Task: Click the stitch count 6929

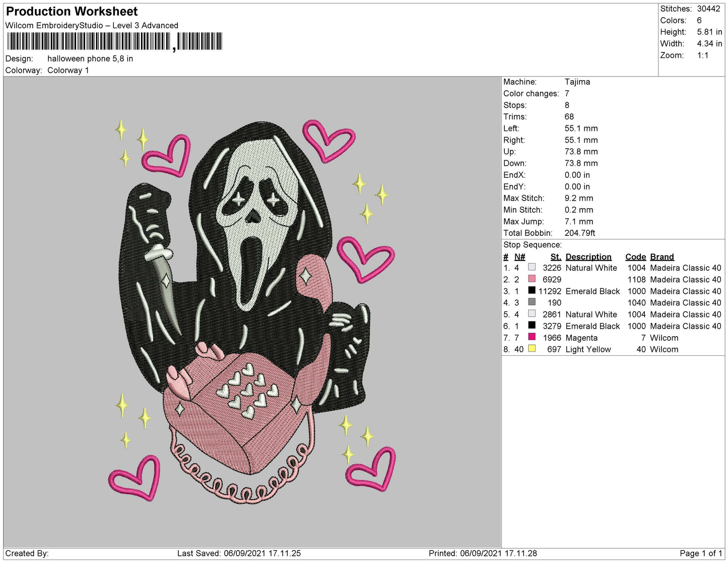Action: click(x=552, y=279)
